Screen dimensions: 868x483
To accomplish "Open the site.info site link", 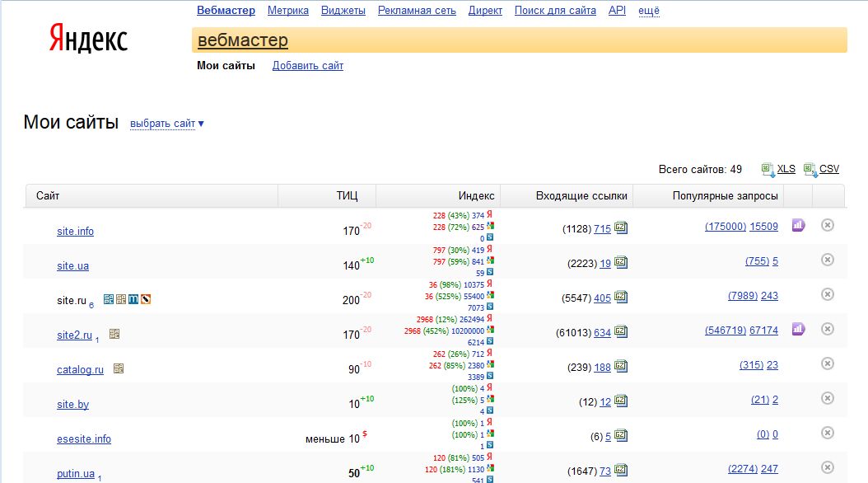I will pyautogui.click(x=75, y=232).
